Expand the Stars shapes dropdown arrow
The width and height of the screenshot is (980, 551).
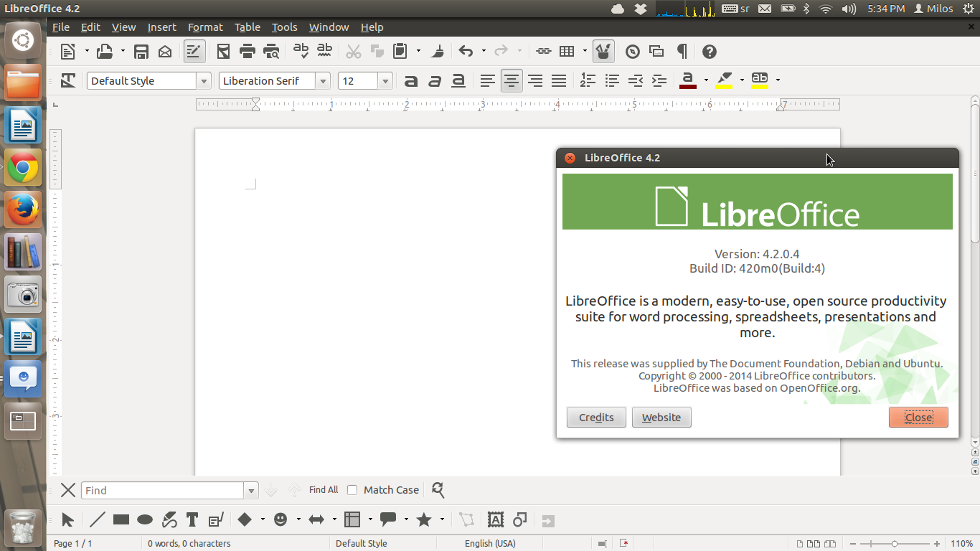click(442, 519)
